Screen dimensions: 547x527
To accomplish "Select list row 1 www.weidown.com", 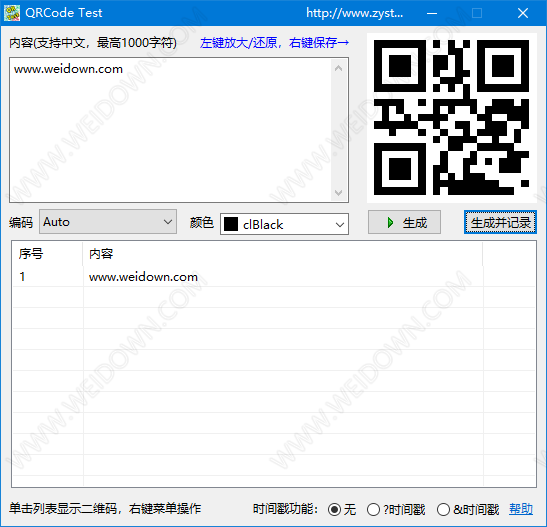I will point(274,277).
